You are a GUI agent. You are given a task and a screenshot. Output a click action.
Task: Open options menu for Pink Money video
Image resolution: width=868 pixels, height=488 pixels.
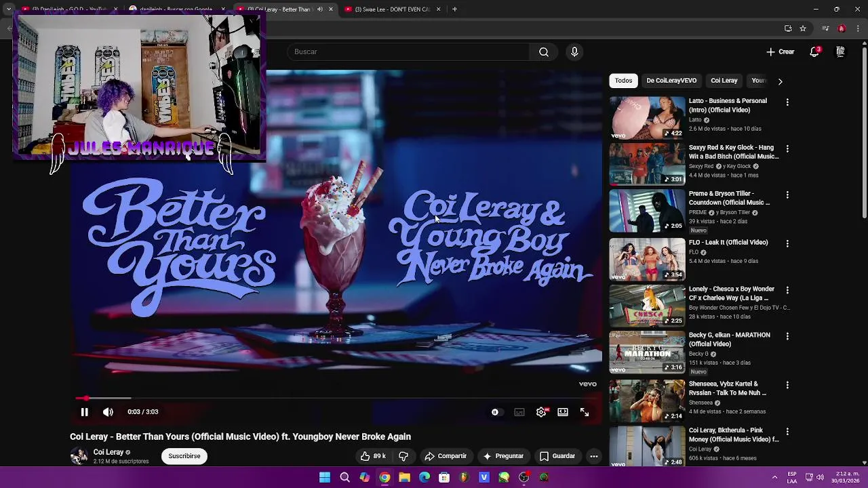[787, 431]
